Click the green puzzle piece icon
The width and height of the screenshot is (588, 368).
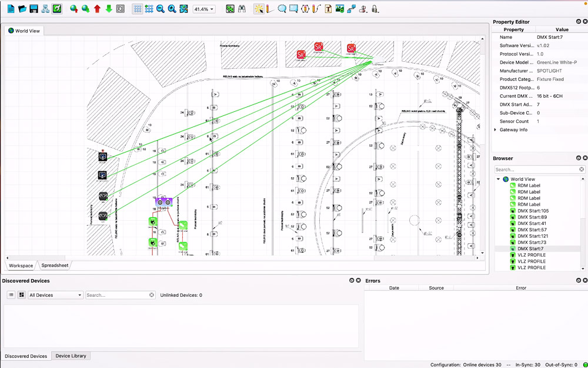click(x=230, y=9)
